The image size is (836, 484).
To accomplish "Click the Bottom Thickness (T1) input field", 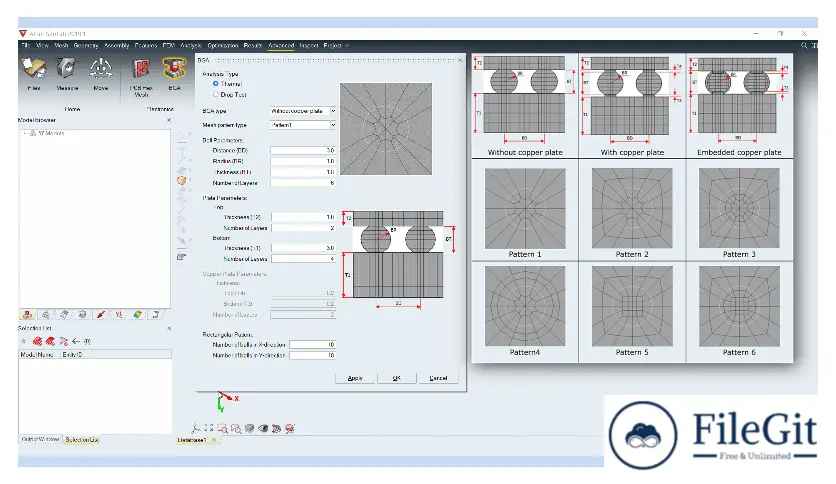I will pyautogui.click(x=303, y=248).
